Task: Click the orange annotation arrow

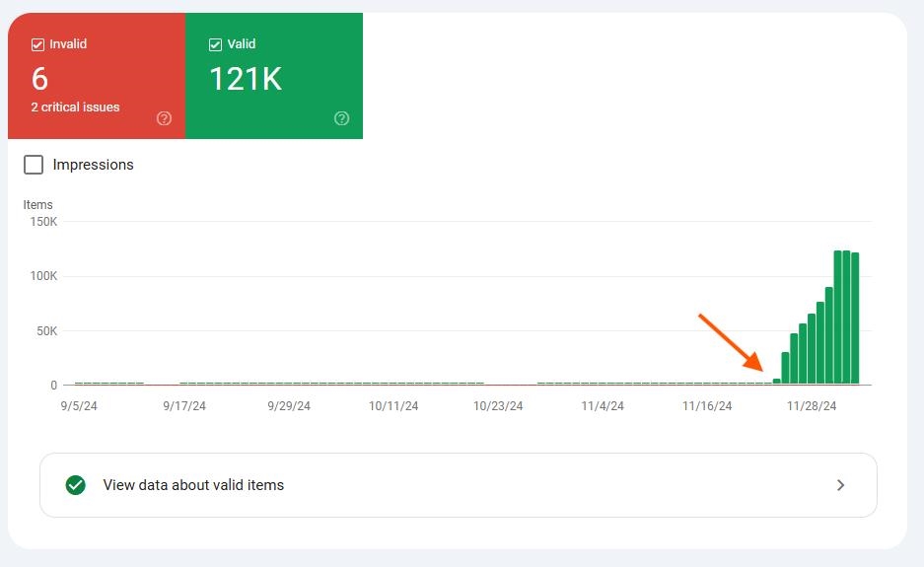Action: pos(731,342)
